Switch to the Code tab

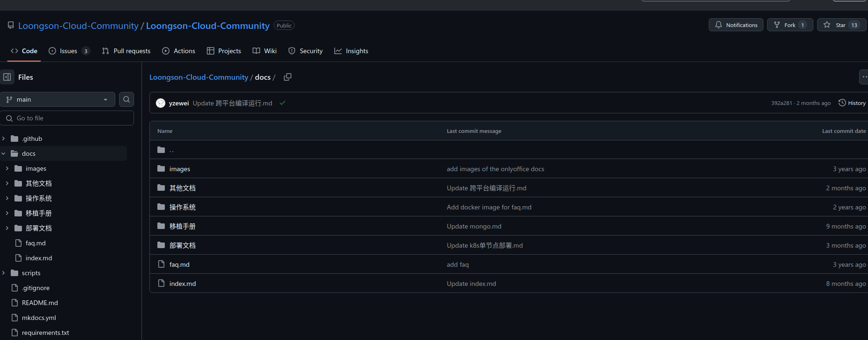coord(24,51)
